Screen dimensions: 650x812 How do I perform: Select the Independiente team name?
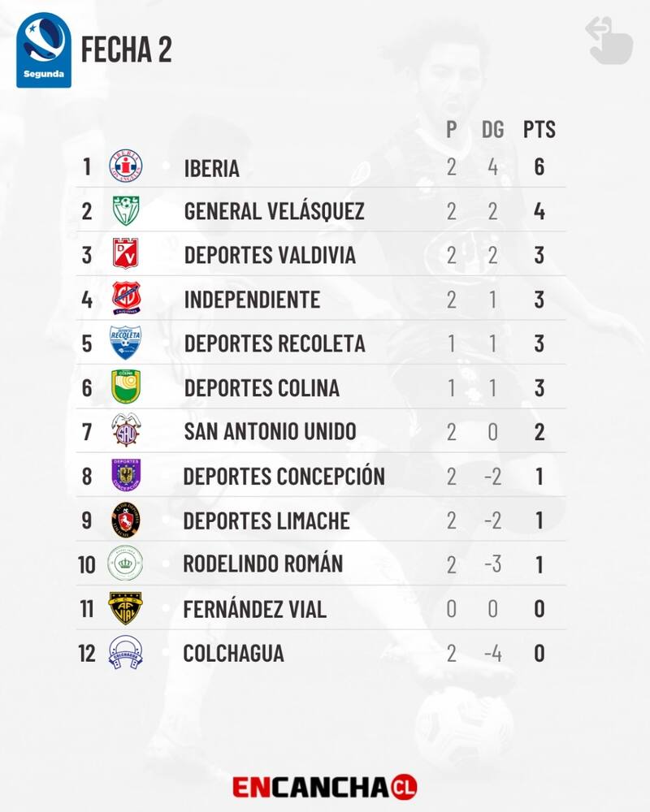click(252, 300)
